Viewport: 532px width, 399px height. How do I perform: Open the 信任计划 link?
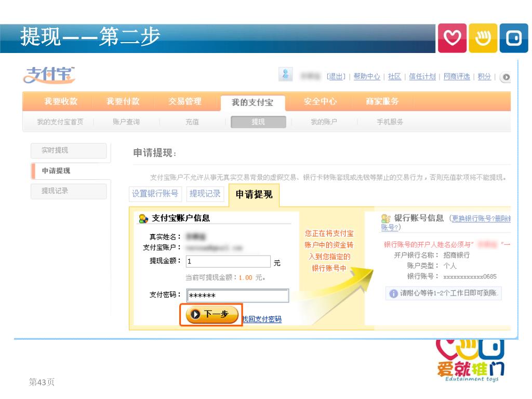click(x=422, y=77)
